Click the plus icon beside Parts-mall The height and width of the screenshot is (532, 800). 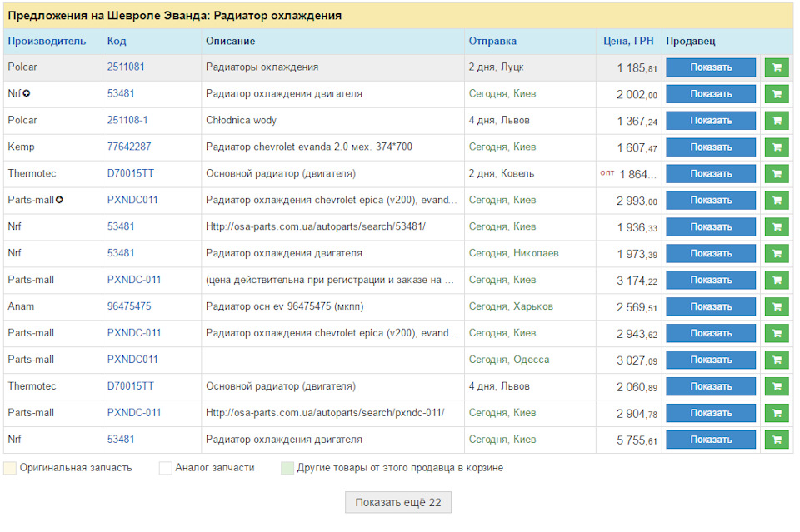(x=59, y=200)
